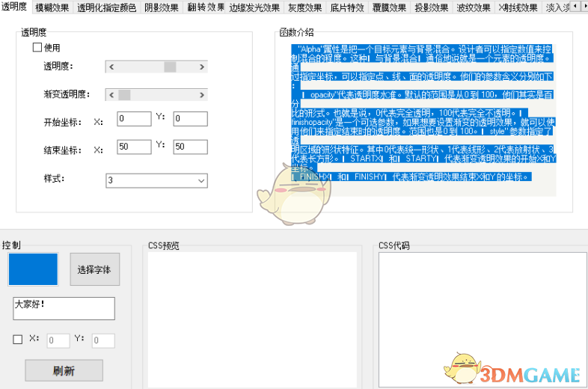This screenshot has width=588, height=389.
Task: Click left arrow of 透明度 slider
Action: (111, 67)
